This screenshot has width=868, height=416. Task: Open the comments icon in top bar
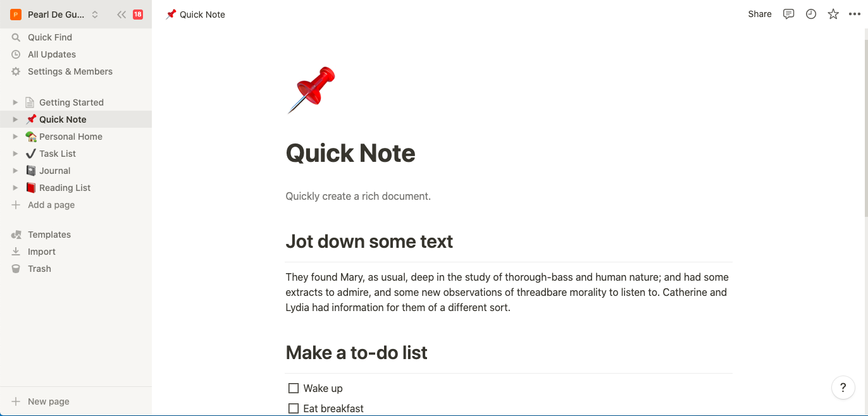click(x=788, y=14)
